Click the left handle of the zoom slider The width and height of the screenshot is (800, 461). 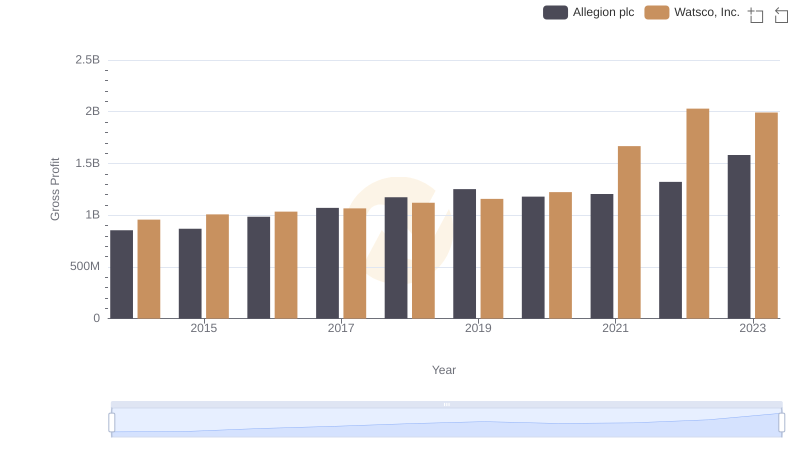click(112, 422)
